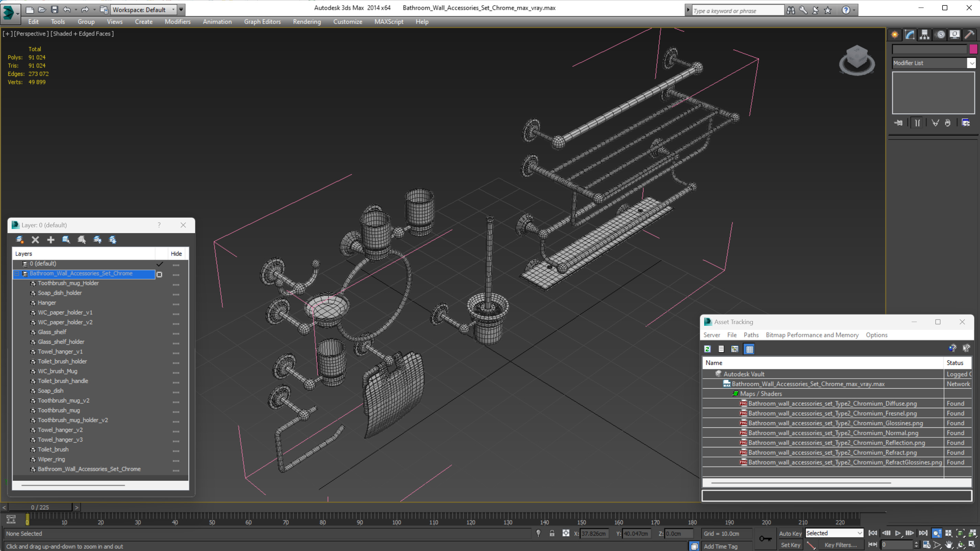
Task: Click Select Highlighted Objects icon in Layer dialog
Action: coord(66,240)
